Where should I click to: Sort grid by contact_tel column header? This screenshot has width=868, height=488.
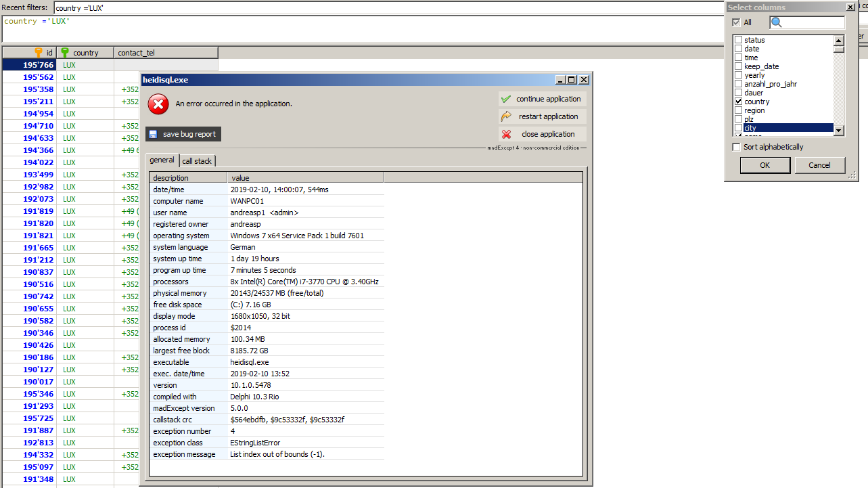coord(166,52)
